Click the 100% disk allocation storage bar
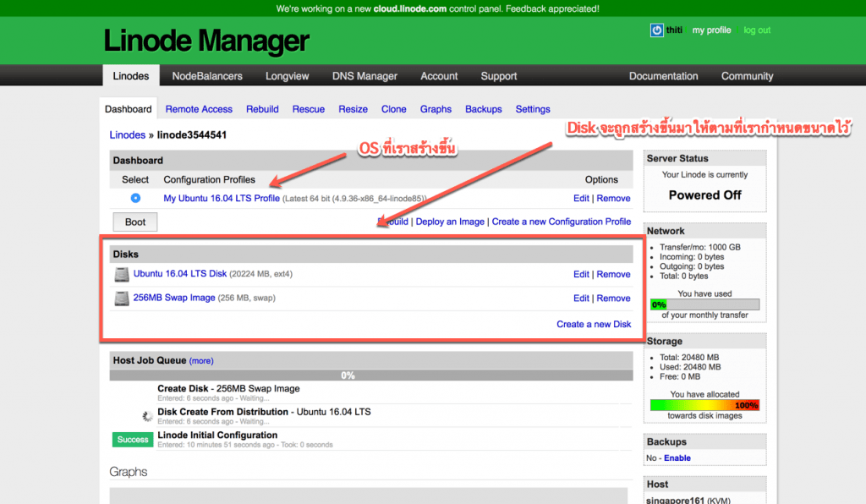866x504 pixels. [704, 405]
